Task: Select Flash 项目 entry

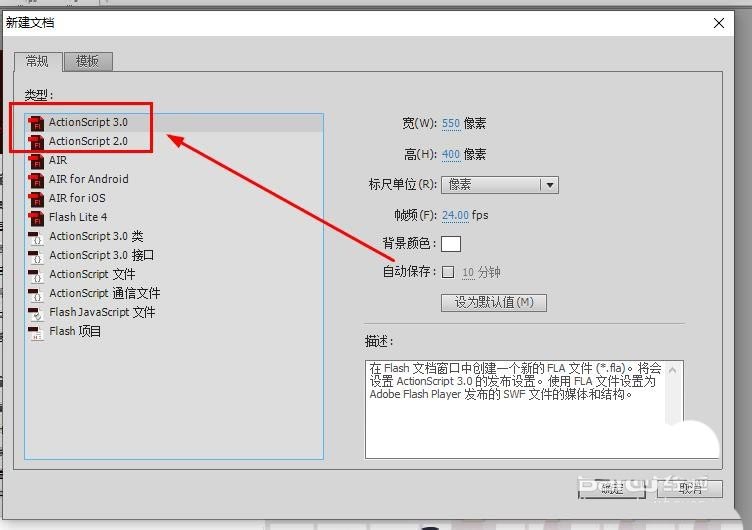Action: (x=174, y=331)
